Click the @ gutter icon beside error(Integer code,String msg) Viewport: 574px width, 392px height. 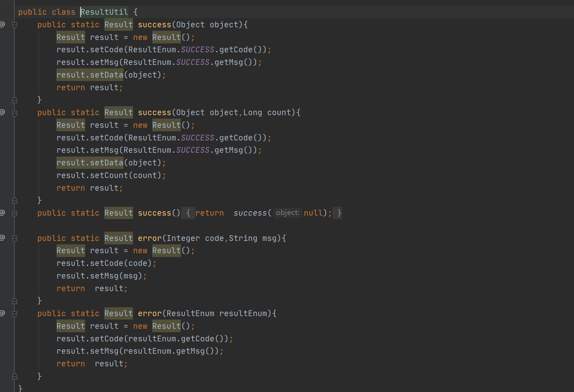2,238
